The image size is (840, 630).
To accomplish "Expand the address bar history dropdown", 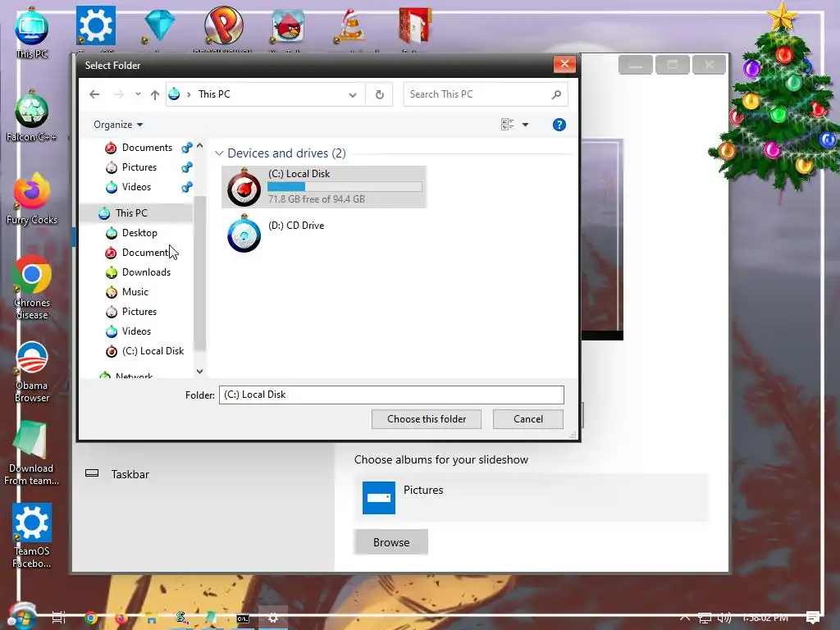I will point(353,95).
